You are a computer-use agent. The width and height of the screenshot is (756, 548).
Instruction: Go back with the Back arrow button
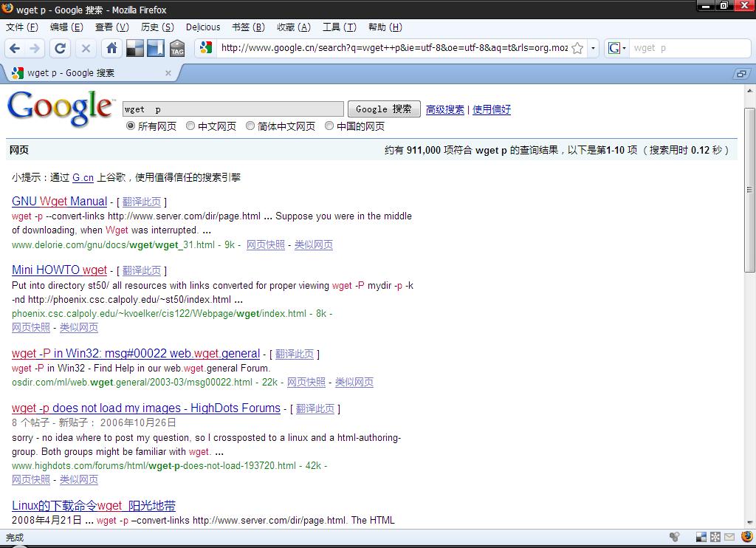click(15, 48)
